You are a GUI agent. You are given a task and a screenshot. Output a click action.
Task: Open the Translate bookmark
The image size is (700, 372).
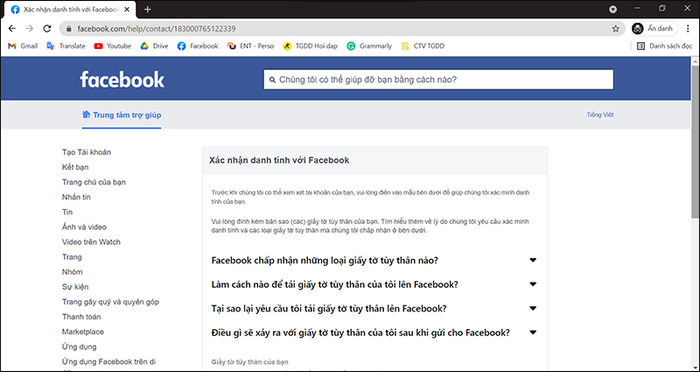tap(66, 46)
